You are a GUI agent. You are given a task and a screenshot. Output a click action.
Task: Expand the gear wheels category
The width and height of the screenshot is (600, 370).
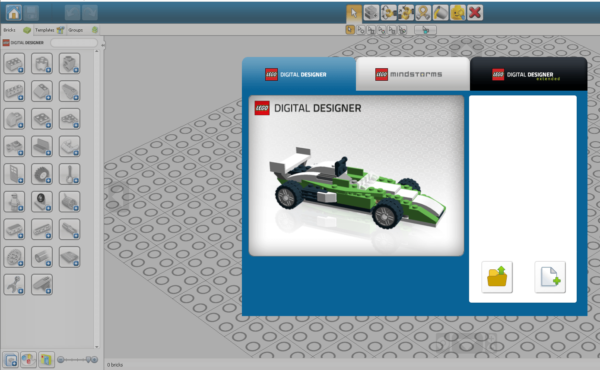pyautogui.click(x=14, y=257)
